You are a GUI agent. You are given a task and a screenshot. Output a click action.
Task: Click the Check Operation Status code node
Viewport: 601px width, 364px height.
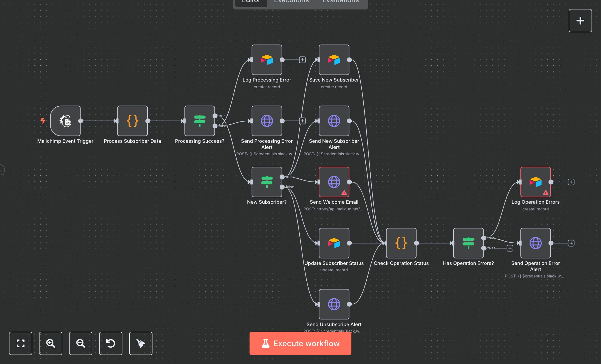coord(401,243)
